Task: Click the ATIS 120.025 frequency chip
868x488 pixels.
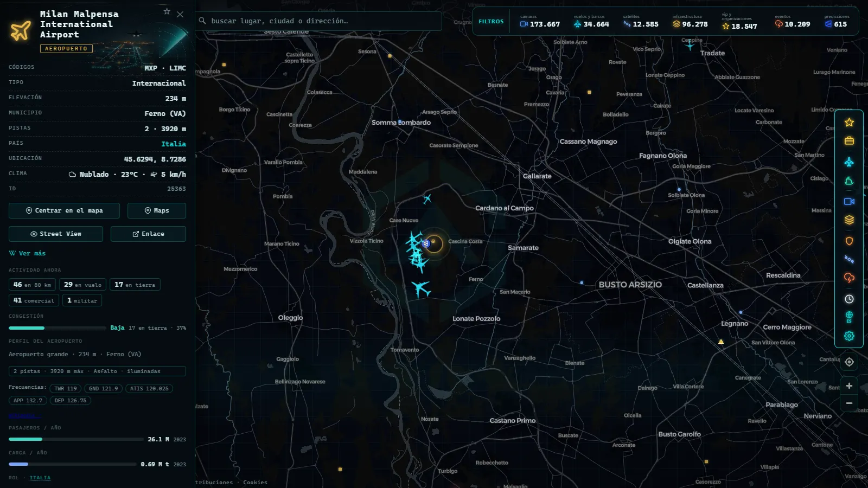Action: tap(149, 388)
